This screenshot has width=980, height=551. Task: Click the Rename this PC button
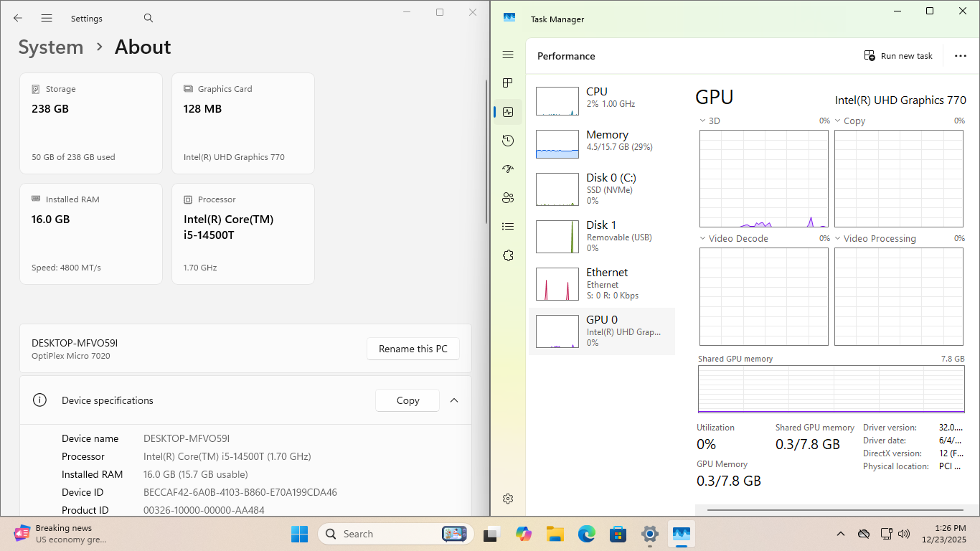413,349
